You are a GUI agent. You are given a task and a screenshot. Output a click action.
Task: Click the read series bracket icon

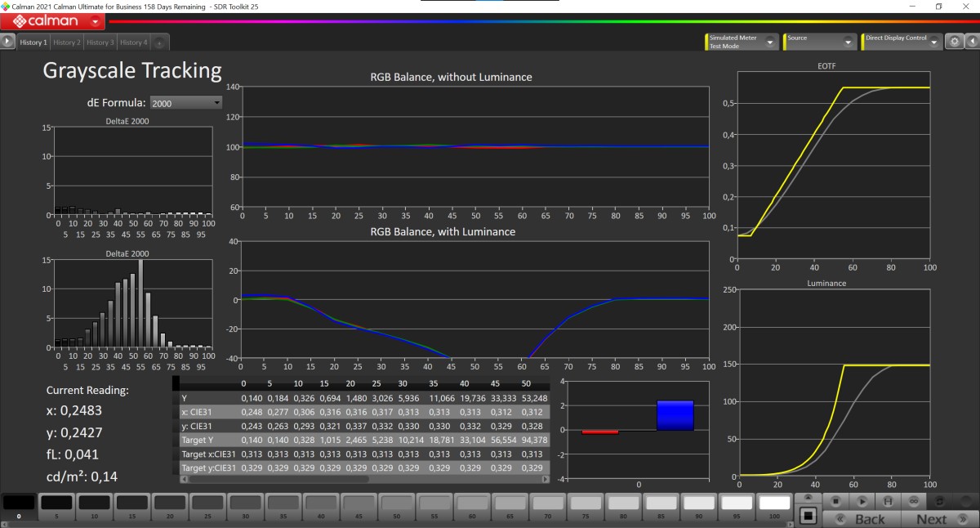click(x=888, y=500)
